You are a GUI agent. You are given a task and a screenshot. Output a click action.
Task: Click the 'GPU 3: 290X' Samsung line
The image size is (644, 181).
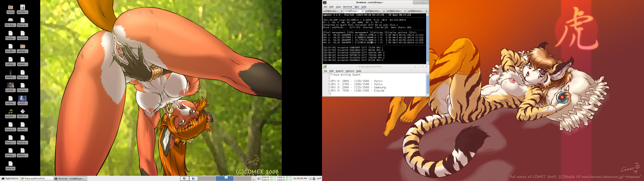click(358, 87)
